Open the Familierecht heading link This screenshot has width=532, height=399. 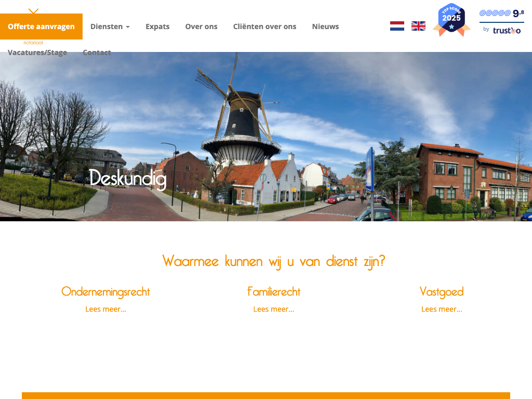tap(274, 291)
